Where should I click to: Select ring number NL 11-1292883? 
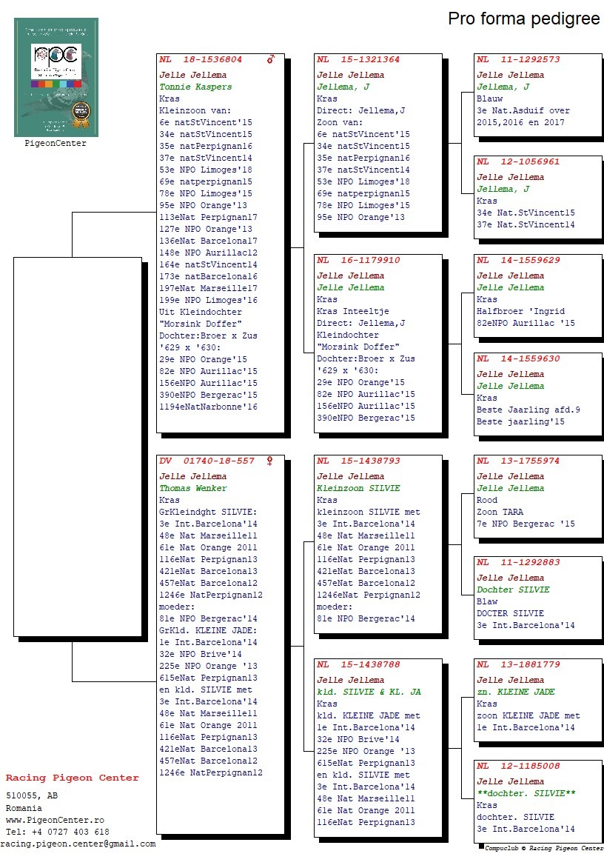click(x=518, y=562)
